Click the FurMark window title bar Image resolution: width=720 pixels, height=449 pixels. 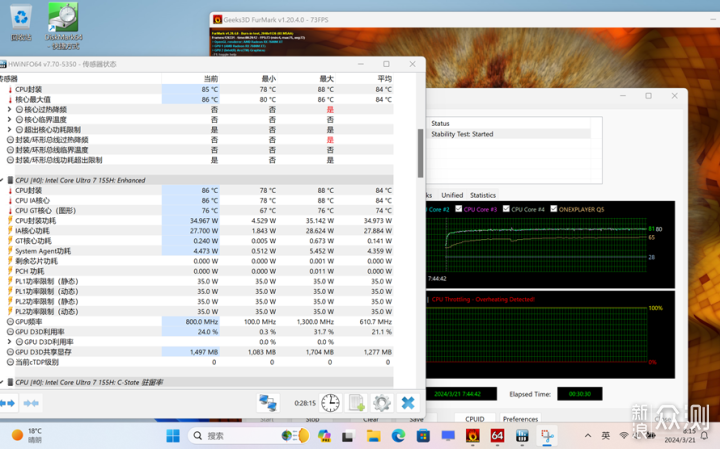(x=464, y=19)
